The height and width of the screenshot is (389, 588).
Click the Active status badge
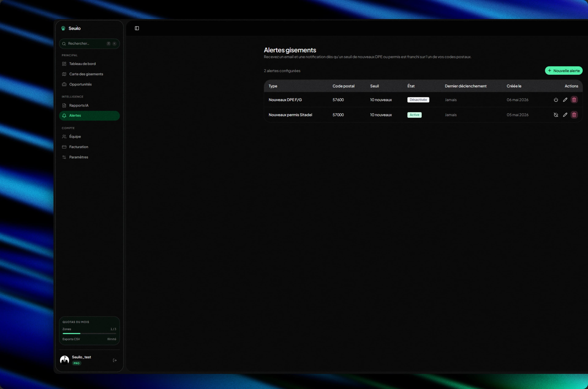(415, 115)
